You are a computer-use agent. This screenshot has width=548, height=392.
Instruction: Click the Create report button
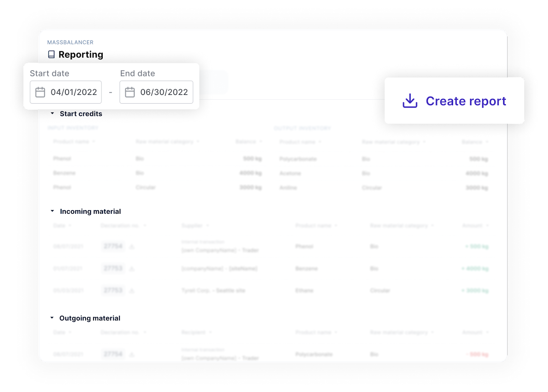click(x=454, y=100)
